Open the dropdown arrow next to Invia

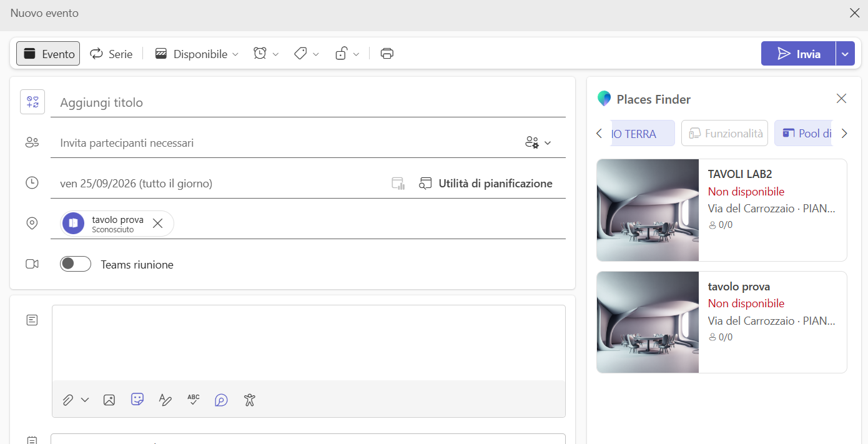pos(845,54)
